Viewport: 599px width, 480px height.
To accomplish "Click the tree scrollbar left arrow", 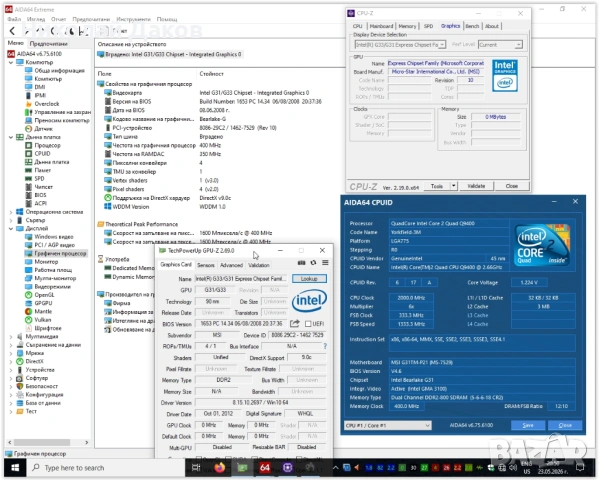I will pos(10,443).
